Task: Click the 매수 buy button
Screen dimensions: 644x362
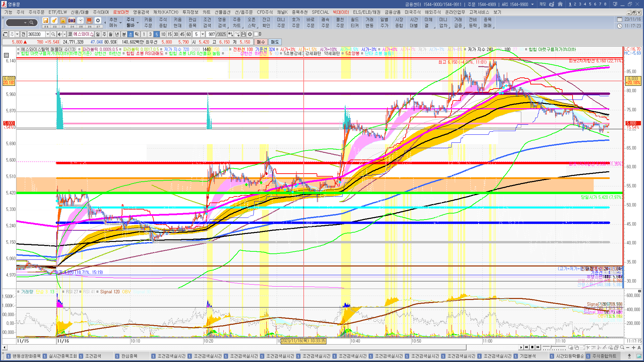Action: tap(261, 42)
